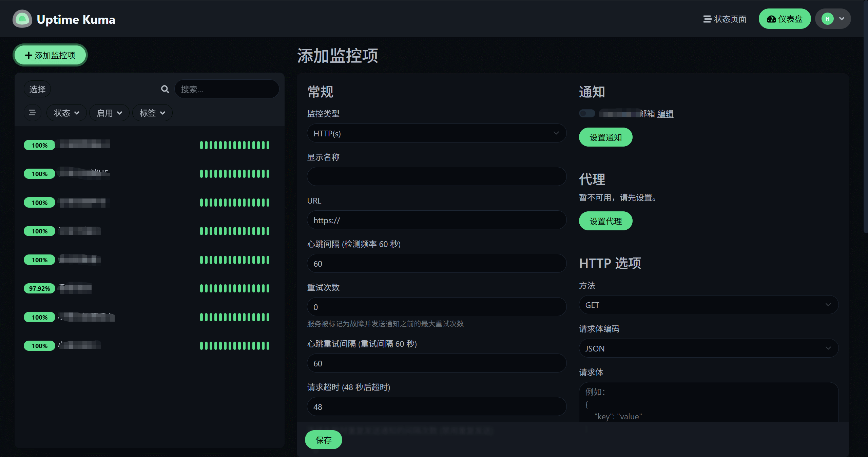This screenshot has height=457, width=868.
Task: Click the 保存 save button
Action: 323,440
